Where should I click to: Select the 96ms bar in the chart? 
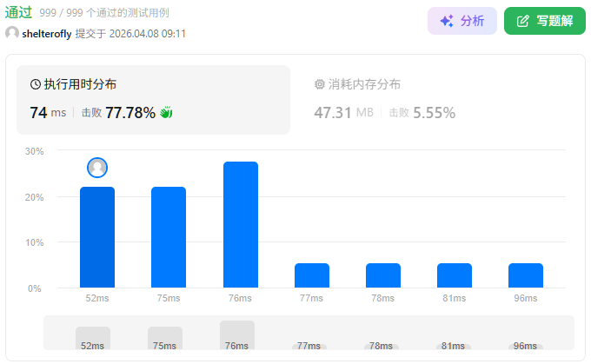point(526,275)
